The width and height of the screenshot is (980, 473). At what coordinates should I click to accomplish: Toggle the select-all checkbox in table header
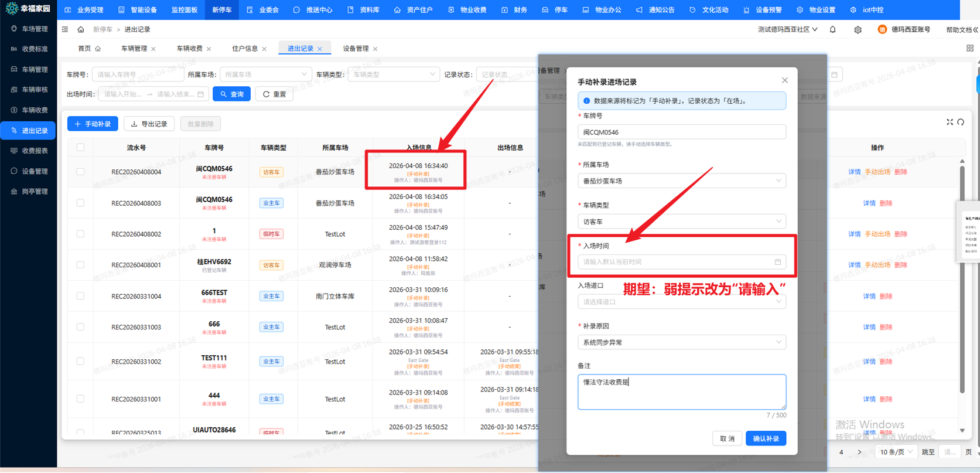pos(80,148)
